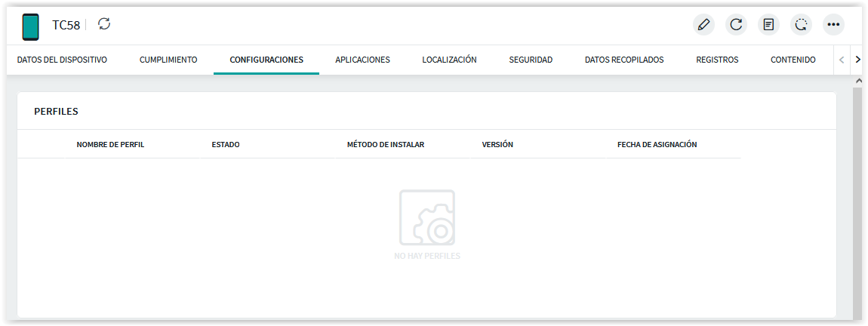The width and height of the screenshot is (868, 326).
Task: Switch to the Aplicaciones tab
Action: pos(362,60)
